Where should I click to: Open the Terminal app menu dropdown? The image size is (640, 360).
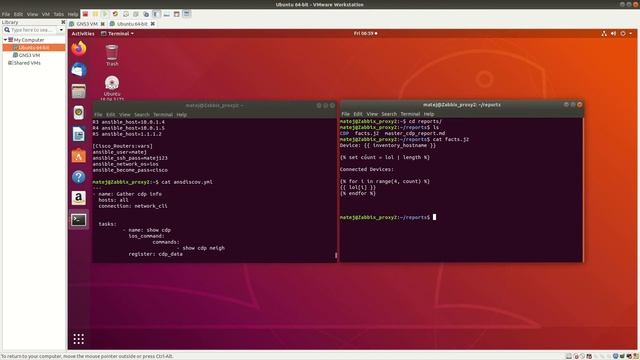tap(118, 33)
